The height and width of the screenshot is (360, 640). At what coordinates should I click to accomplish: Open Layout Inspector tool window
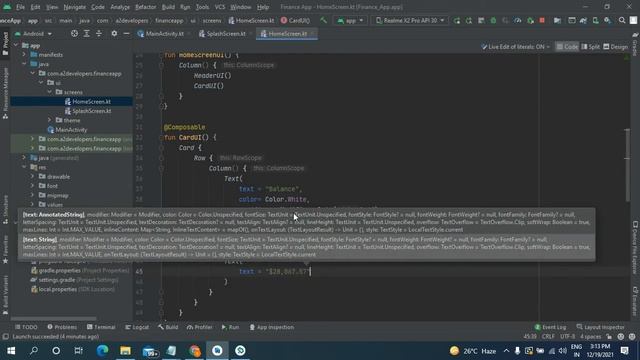[600, 327]
